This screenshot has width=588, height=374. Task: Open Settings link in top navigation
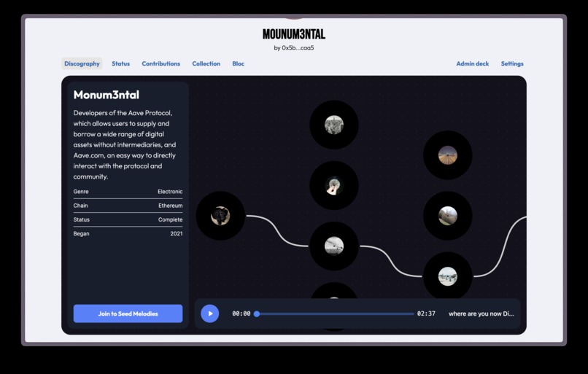pos(512,63)
